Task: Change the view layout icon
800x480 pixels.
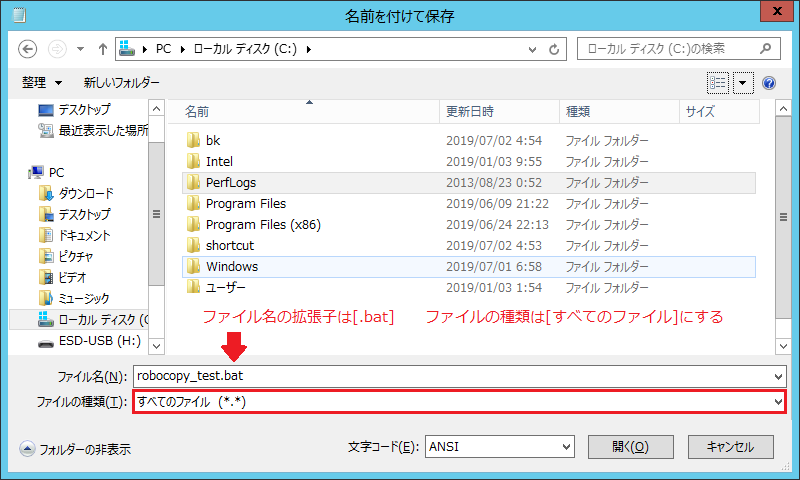Action: tap(718, 83)
